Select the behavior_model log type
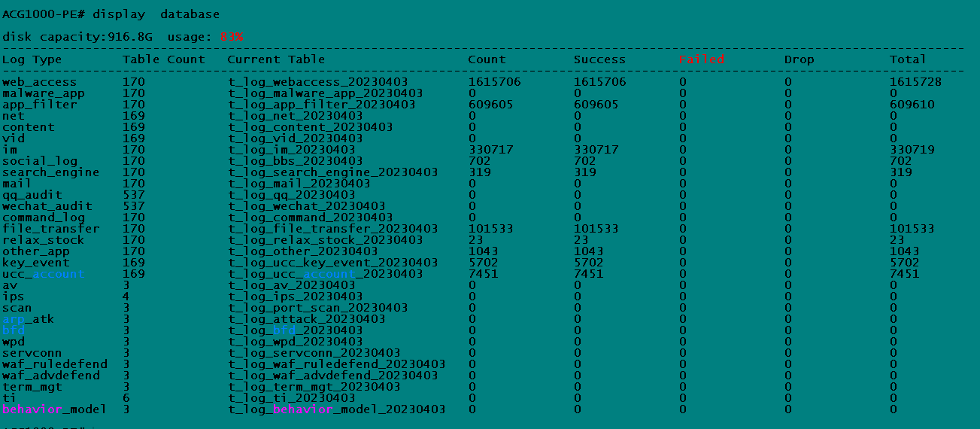980x429 pixels. [x=55, y=409]
